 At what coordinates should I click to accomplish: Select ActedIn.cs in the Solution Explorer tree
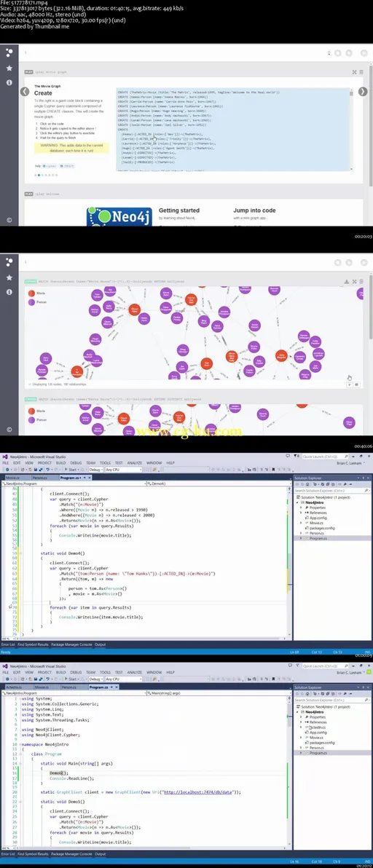pos(318,727)
